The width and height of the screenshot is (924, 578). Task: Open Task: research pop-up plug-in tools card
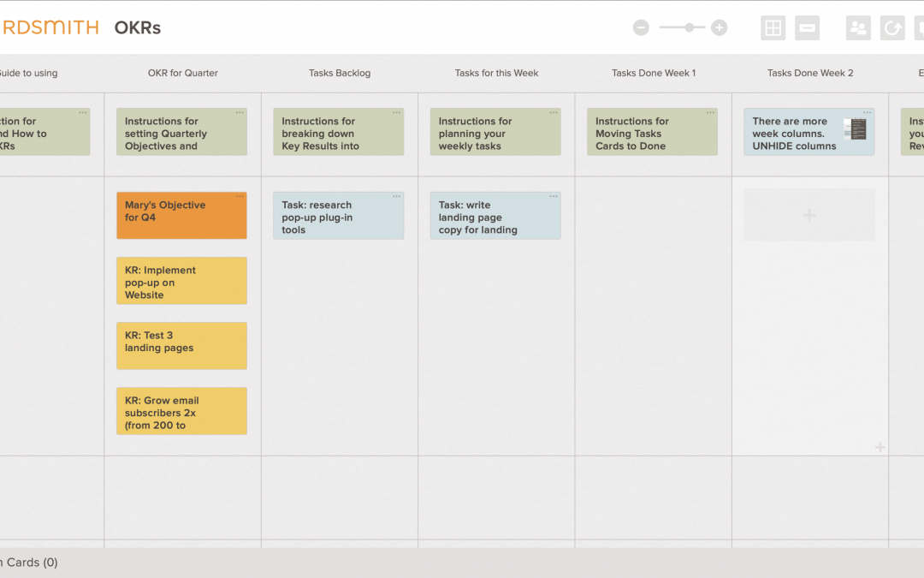tap(338, 215)
